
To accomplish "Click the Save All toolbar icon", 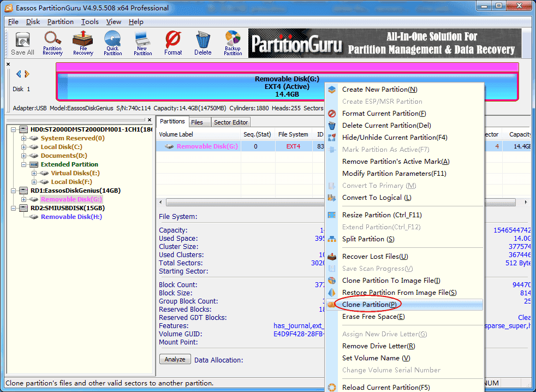I will point(22,43).
